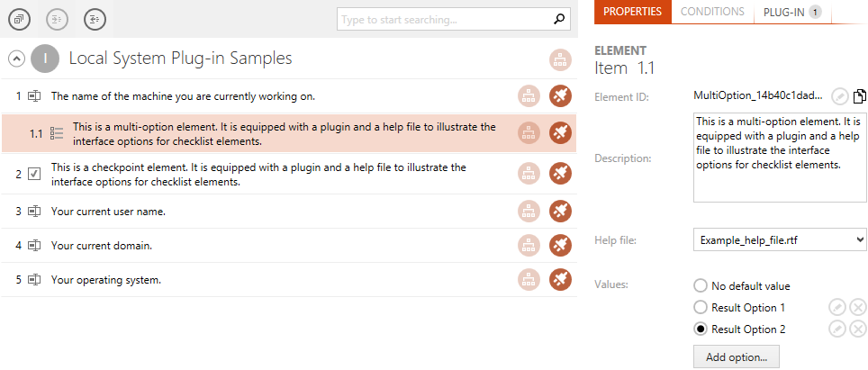Click the copy Element ID icon
Screen dimensions: 868x370
point(859,96)
